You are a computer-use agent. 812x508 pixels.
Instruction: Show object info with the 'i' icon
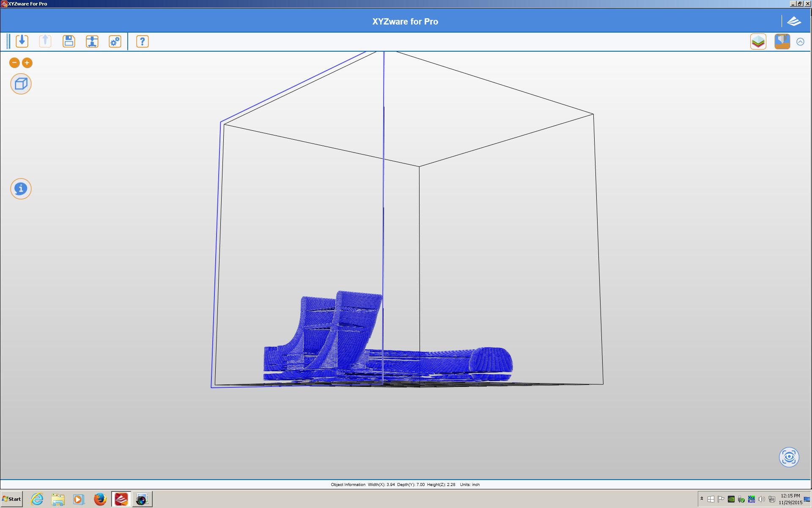pyautogui.click(x=21, y=189)
